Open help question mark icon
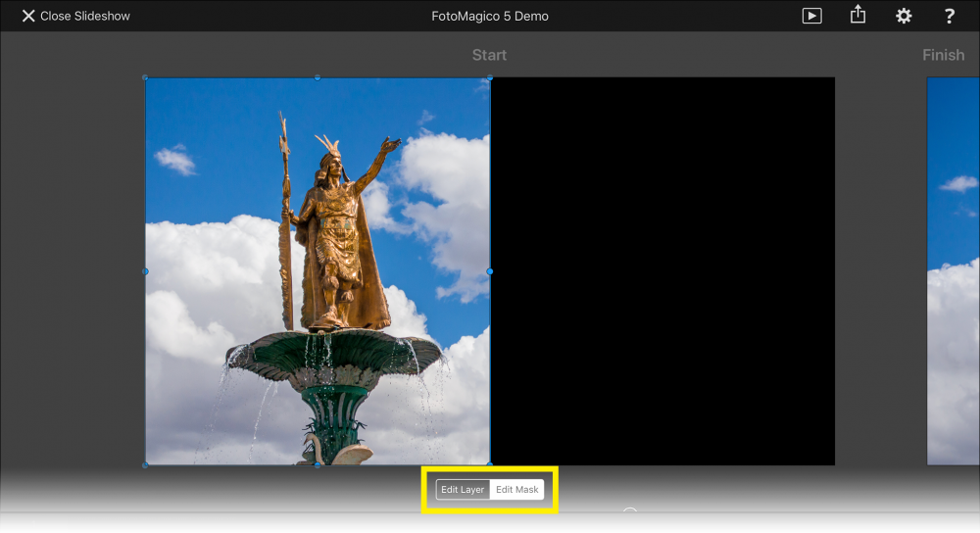 coord(949,16)
